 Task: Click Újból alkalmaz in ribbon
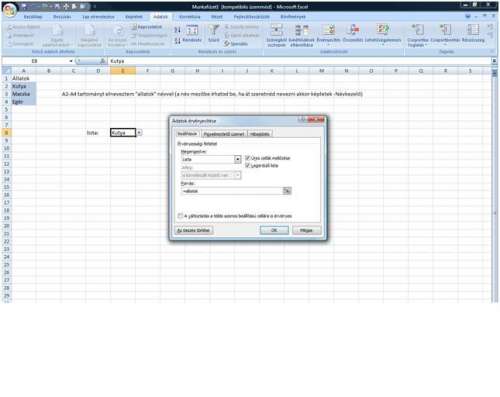click(242, 35)
